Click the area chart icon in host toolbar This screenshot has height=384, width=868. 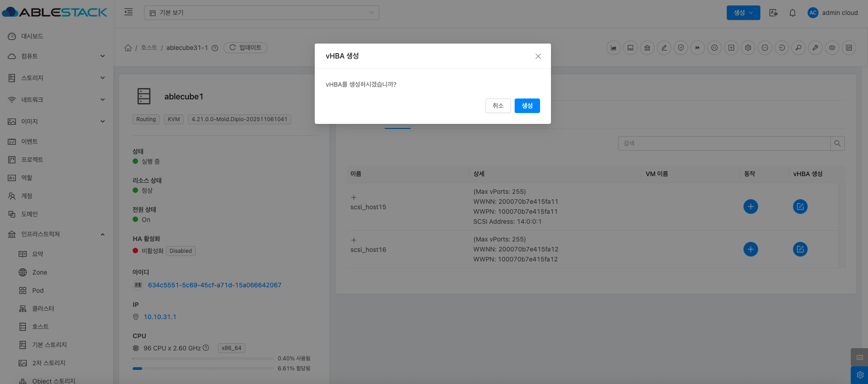(614, 48)
